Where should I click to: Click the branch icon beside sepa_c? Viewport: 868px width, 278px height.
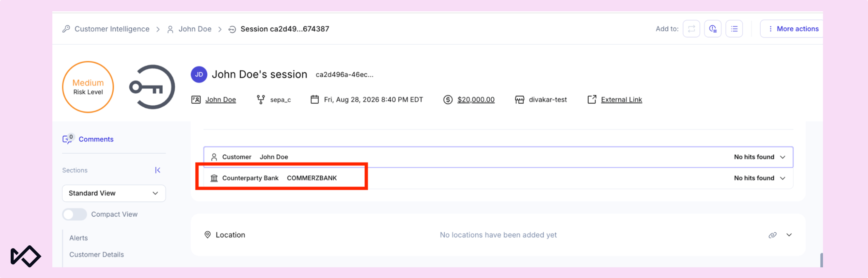260,100
